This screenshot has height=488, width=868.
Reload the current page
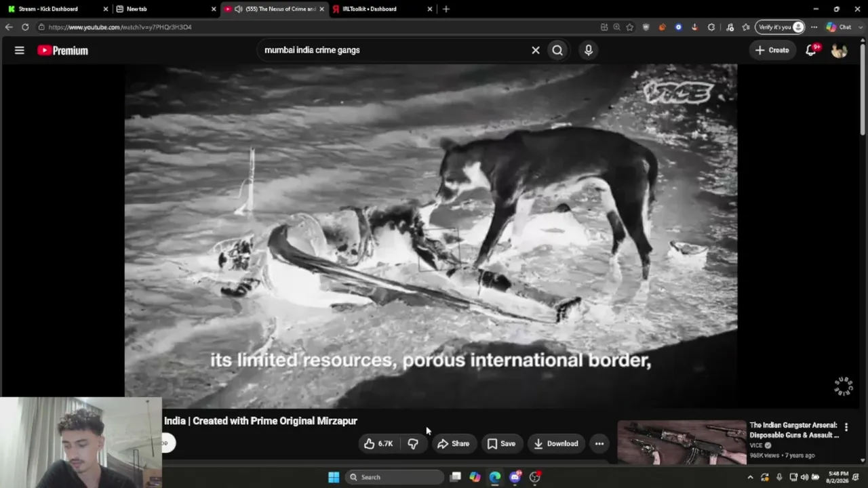(25, 27)
